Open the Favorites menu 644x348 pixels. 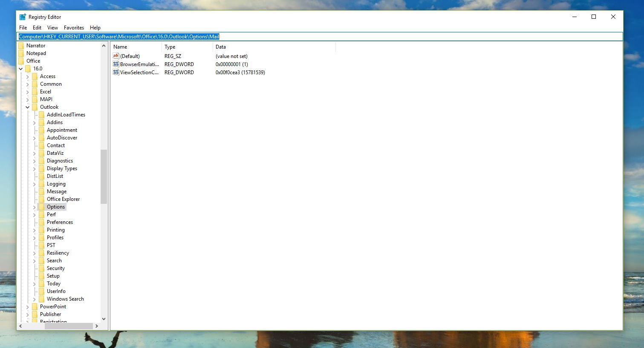tap(74, 28)
